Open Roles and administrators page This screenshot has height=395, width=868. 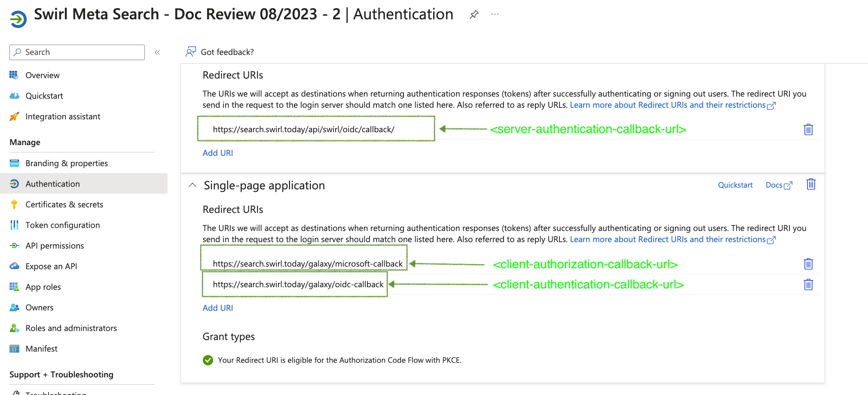(x=71, y=328)
